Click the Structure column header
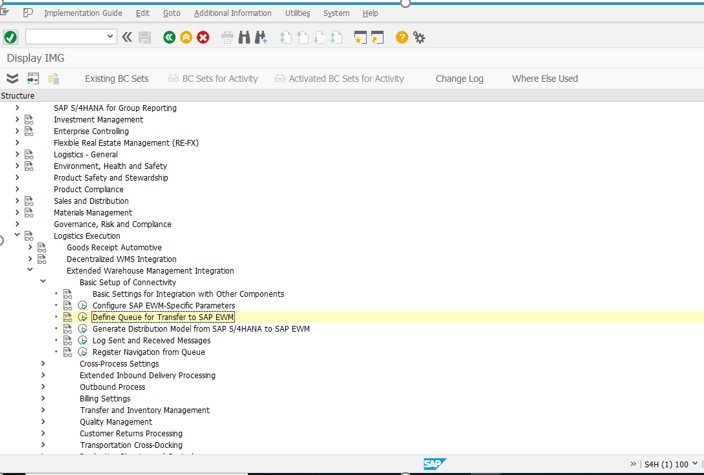Image resolution: width=704 pixels, height=475 pixels. click(18, 96)
